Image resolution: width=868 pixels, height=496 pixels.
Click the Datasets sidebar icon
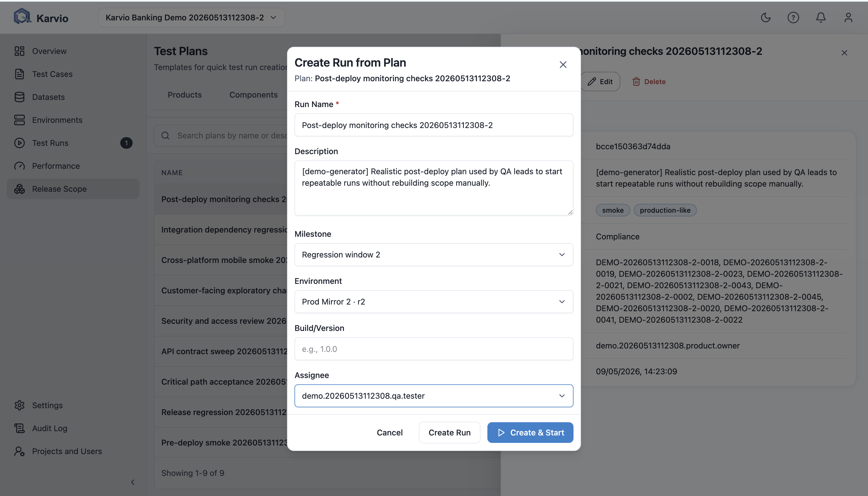point(20,97)
